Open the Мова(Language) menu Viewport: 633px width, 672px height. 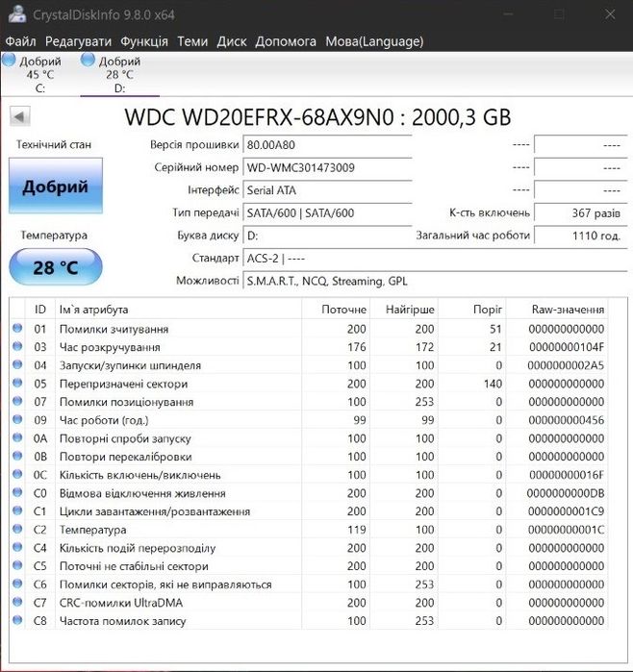pyautogui.click(x=374, y=41)
